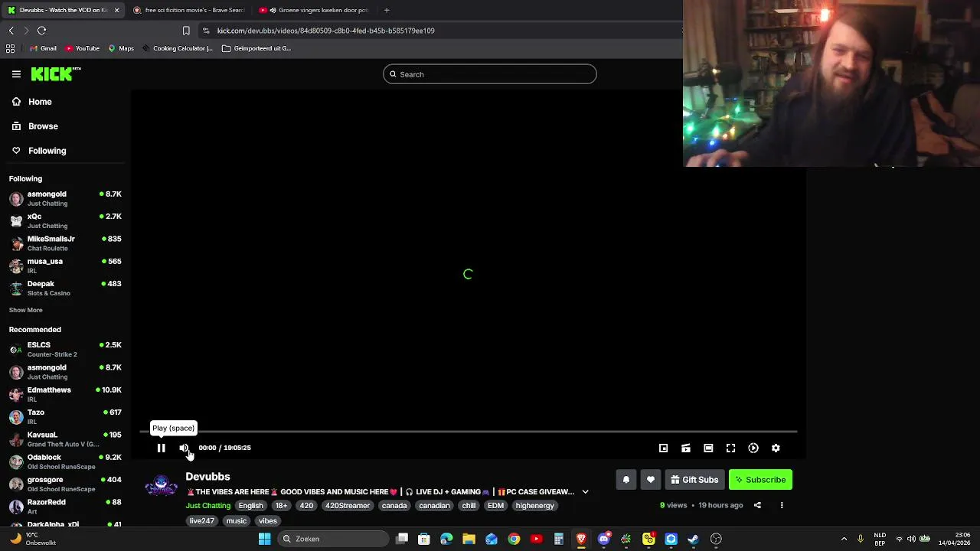Open KavsuaL channel in recommended

(65, 439)
